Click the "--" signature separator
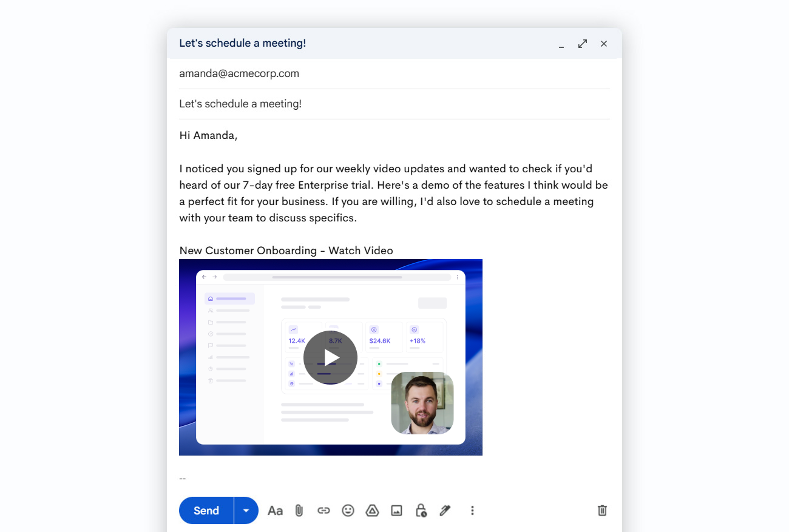The width and height of the screenshot is (789, 532). [x=183, y=479]
